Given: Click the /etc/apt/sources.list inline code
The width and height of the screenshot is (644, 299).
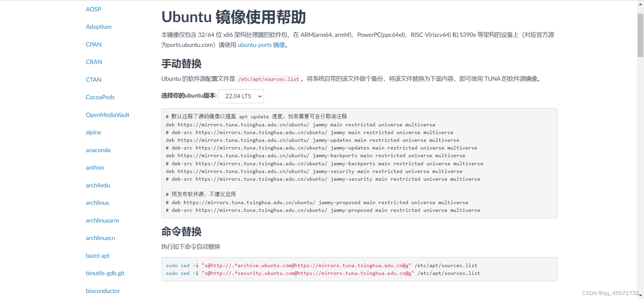Looking at the screenshot, I should [x=269, y=79].
